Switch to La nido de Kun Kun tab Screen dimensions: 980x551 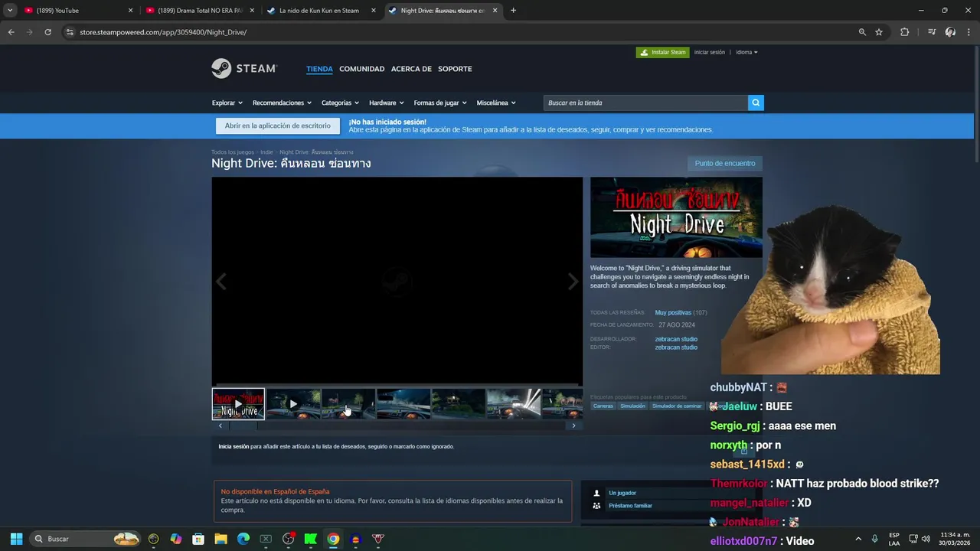coord(319,11)
